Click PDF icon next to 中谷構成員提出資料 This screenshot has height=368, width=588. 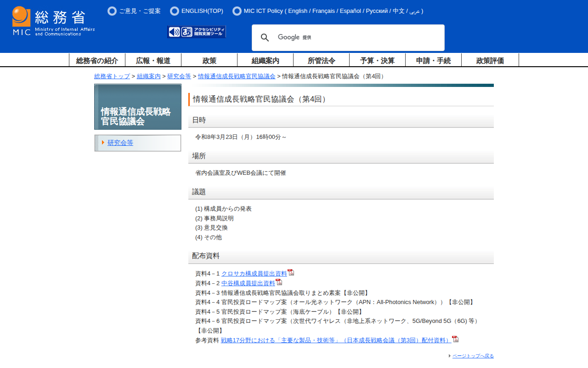click(279, 282)
